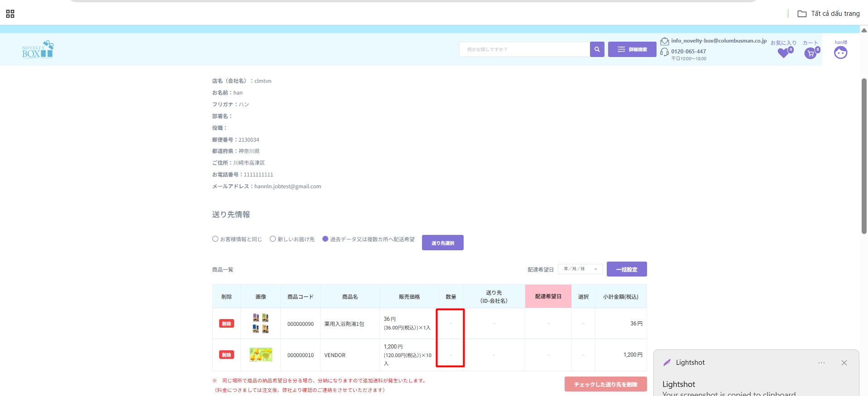
Task: Open the 詳細検索 advanced search menu
Action: click(632, 49)
